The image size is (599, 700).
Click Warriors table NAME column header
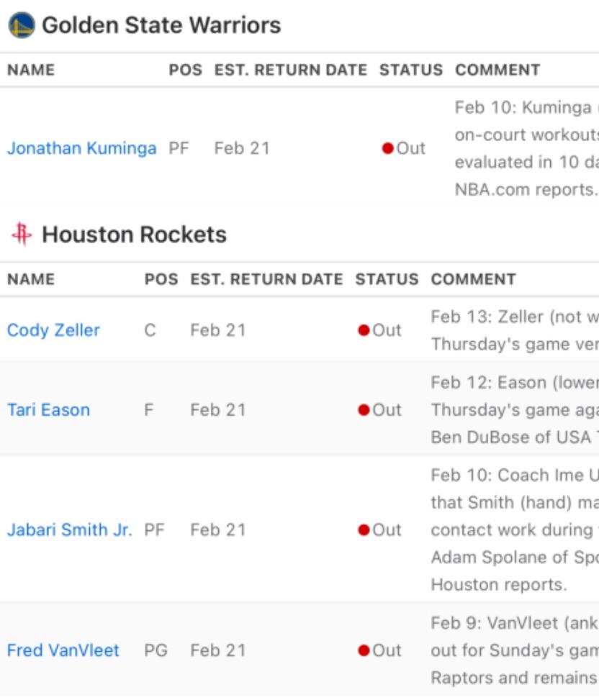coord(31,70)
